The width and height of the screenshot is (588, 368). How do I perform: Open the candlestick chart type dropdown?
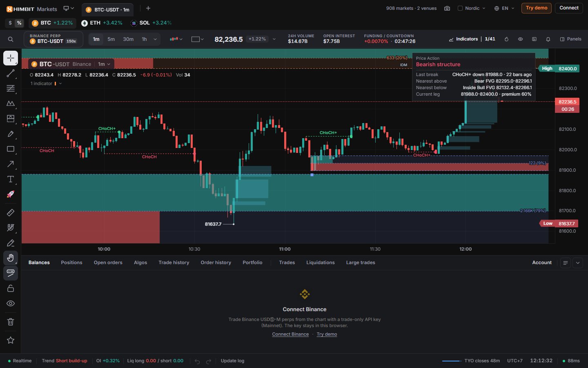click(x=176, y=39)
